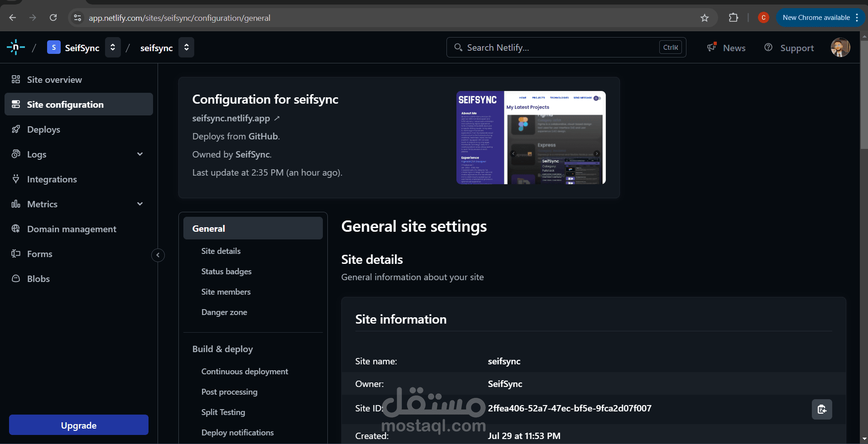Image resolution: width=868 pixels, height=444 pixels.
Task: Open Continuous deployment settings
Action: (x=245, y=371)
